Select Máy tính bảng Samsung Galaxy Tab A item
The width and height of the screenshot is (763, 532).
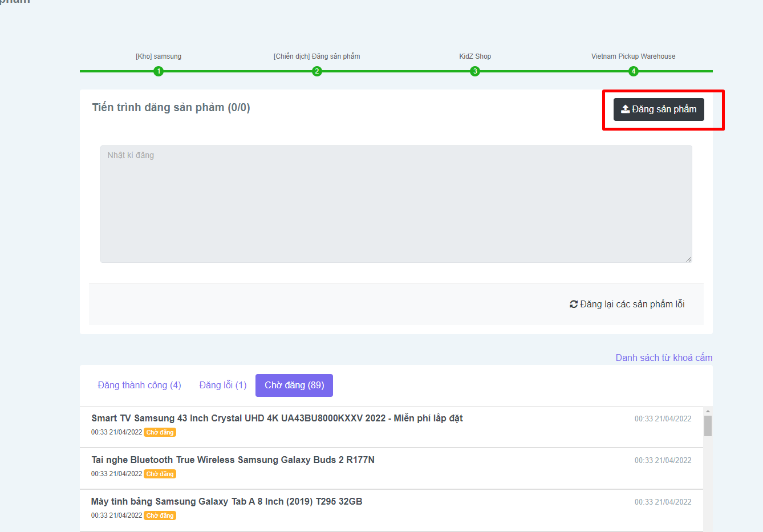(x=391, y=510)
